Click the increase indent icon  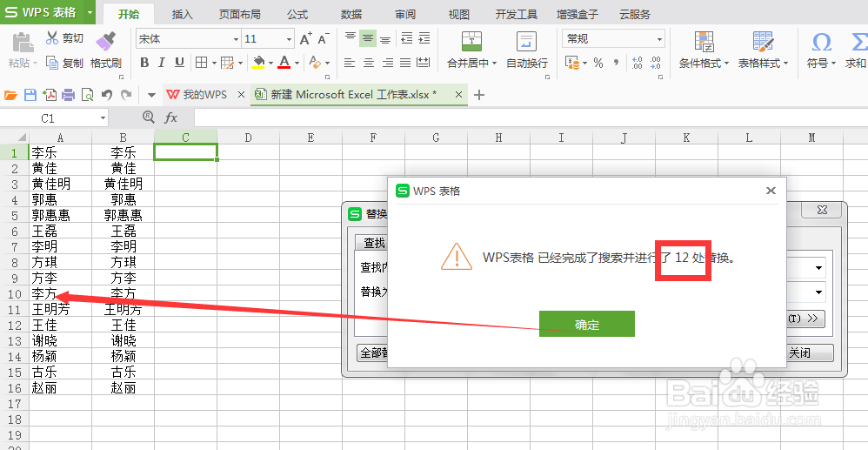(424, 38)
